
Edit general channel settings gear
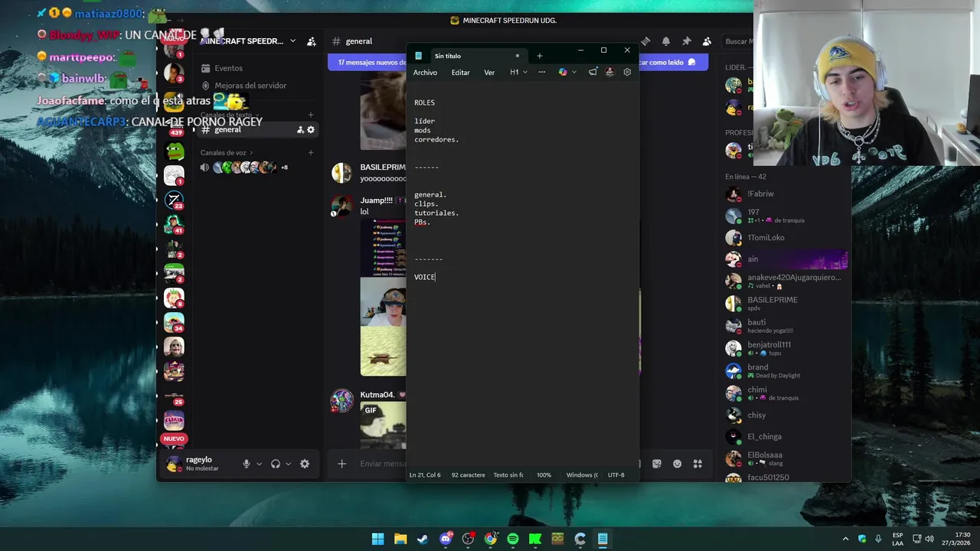(x=311, y=130)
